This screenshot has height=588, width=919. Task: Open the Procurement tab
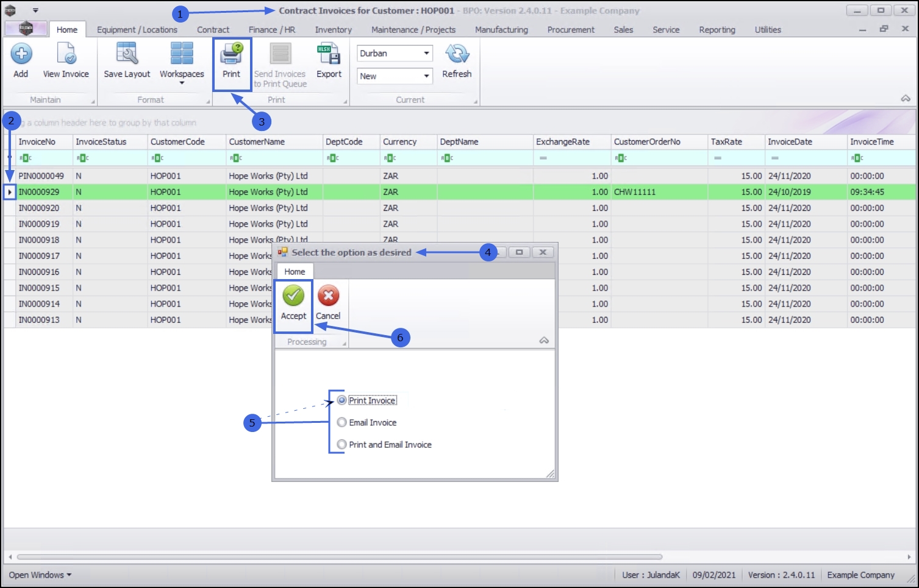coord(571,29)
